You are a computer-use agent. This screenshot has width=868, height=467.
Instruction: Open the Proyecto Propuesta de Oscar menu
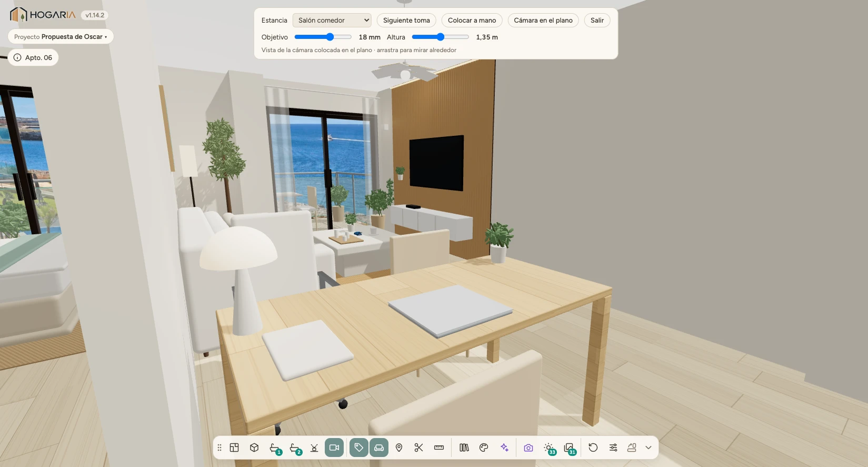[x=61, y=37]
